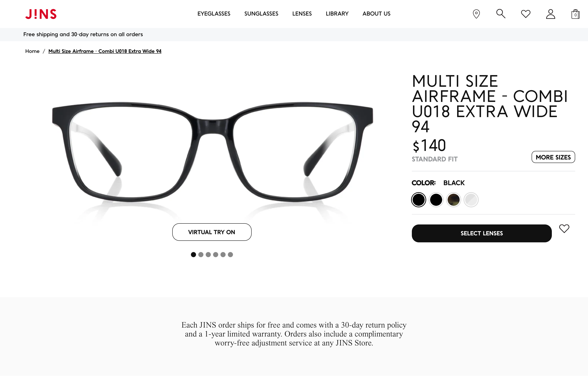The image size is (588, 382).
Task: Click the JINS logo
Action: pyautogui.click(x=41, y=14)
